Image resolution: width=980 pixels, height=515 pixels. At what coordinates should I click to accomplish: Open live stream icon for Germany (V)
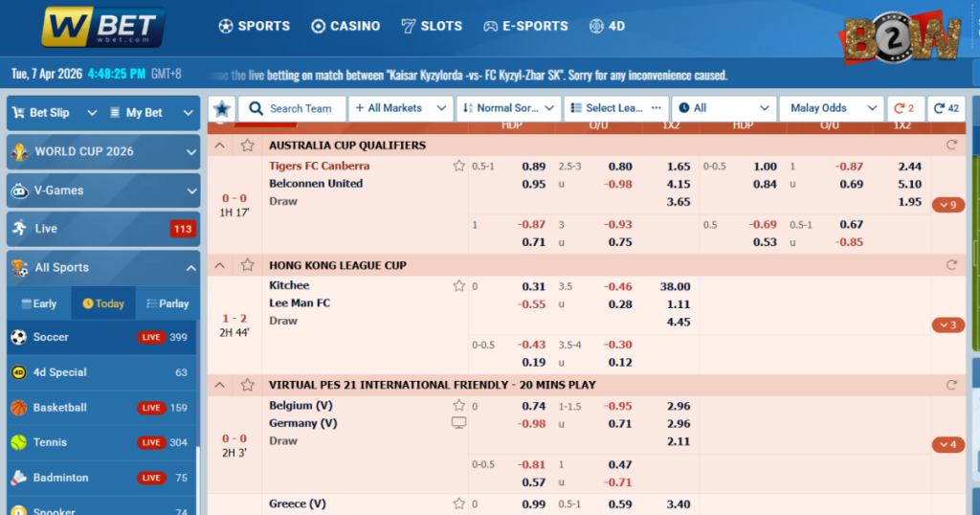pos(458,423)
